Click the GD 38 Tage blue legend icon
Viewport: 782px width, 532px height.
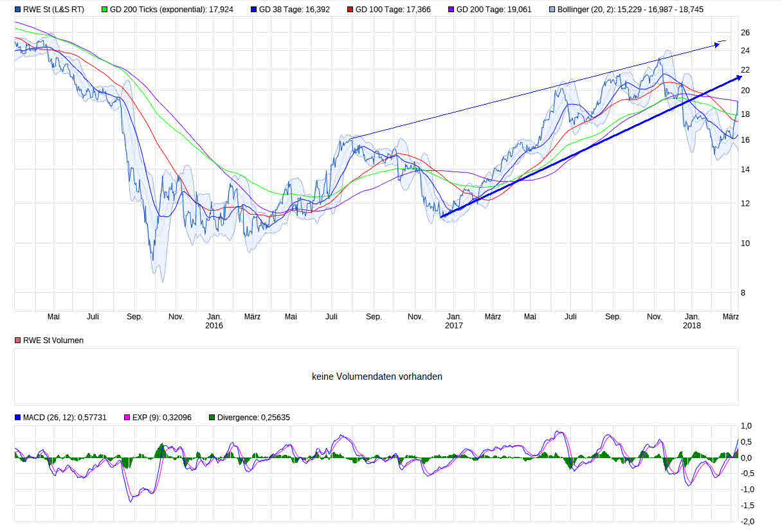pos(253,9)
